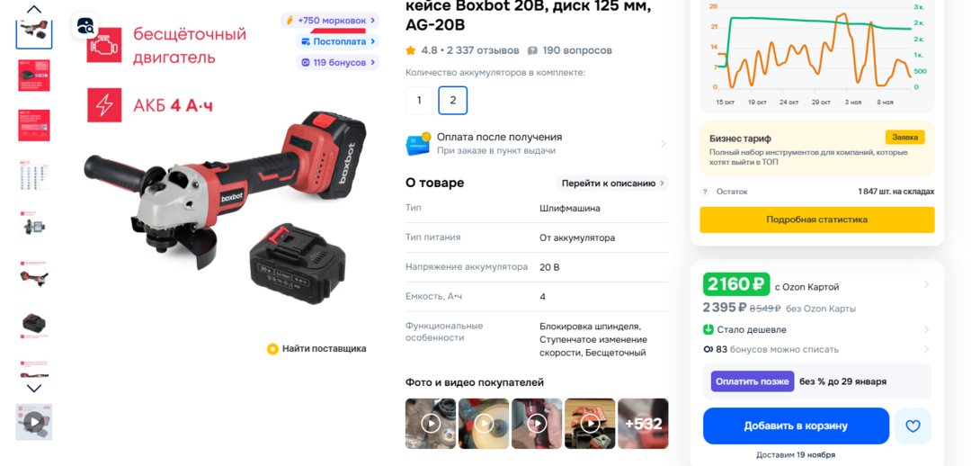Screen dimensions: 980x466
Task: Open Подробная статистика button
Action: point(817,220)
